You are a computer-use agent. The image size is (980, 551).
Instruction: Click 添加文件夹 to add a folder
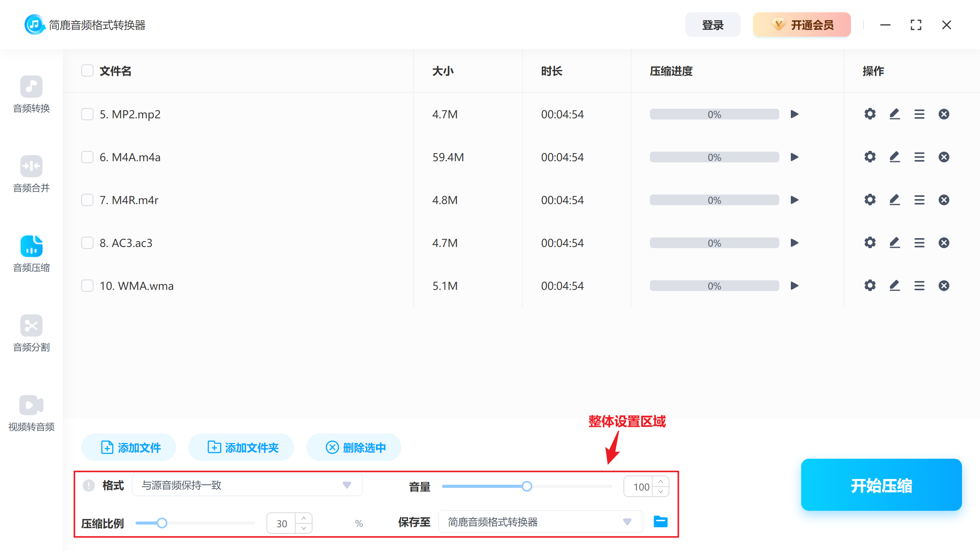pyautogui.click(x=241, y=447)
